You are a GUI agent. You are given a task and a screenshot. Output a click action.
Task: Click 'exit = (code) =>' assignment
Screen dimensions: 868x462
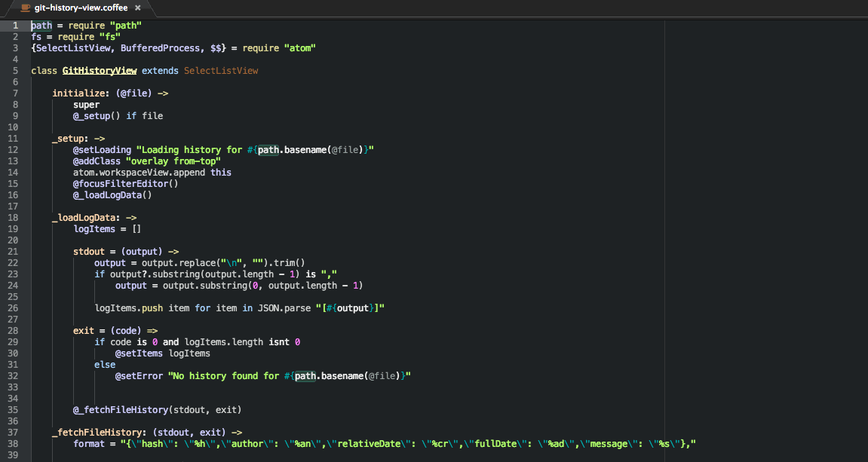pyautogui.click(x=115, y=331)
